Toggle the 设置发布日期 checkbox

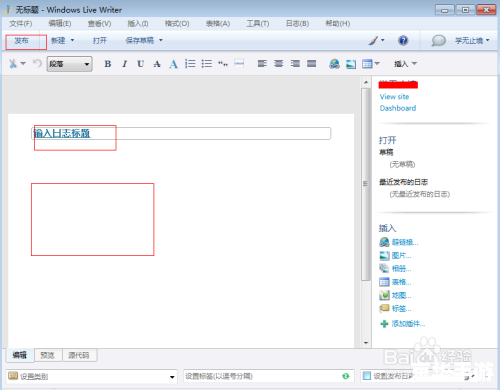coord(367,376)
